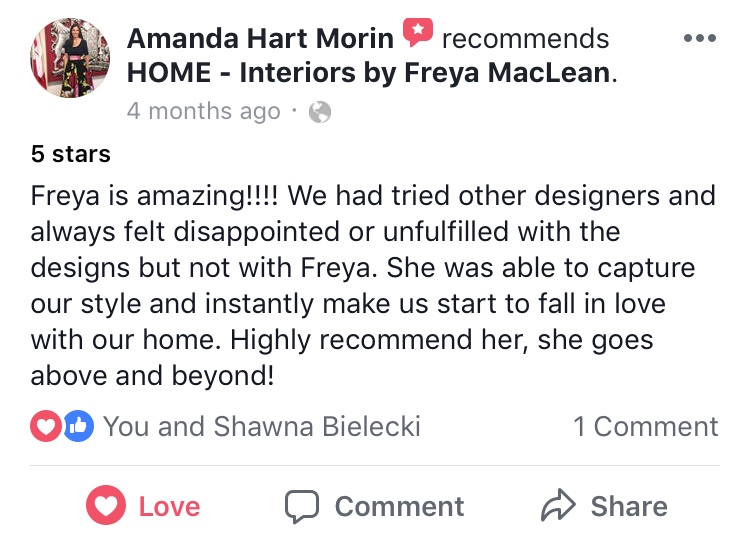Screen dimensions: 744x543
Task: View who reacted: You and Shawna Bielecki
Action: click(x=262, y=426)
